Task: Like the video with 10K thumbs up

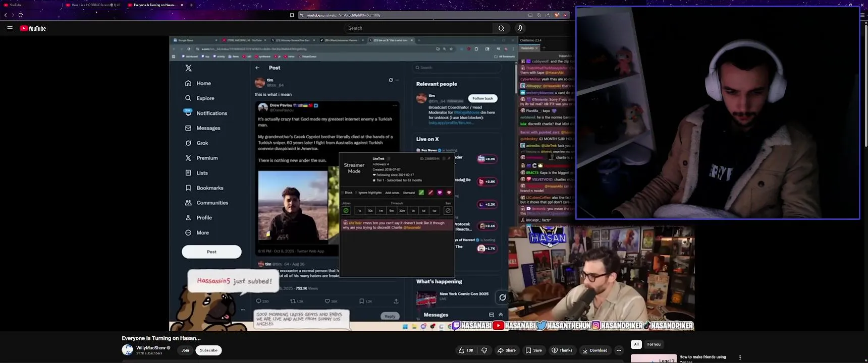Action: coord(466,350)
